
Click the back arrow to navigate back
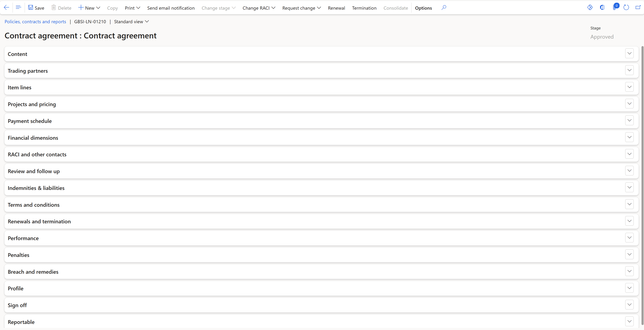pos(6,8)
